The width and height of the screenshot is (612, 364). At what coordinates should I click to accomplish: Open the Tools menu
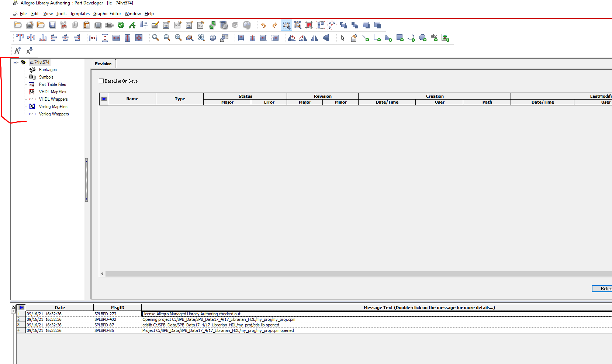coord(61,14)
